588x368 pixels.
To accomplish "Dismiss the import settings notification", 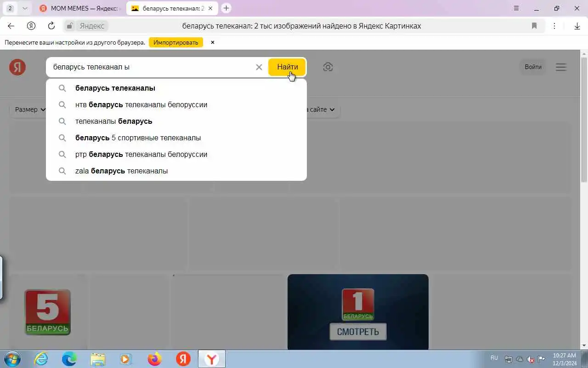I will click(x=212, y=42).
